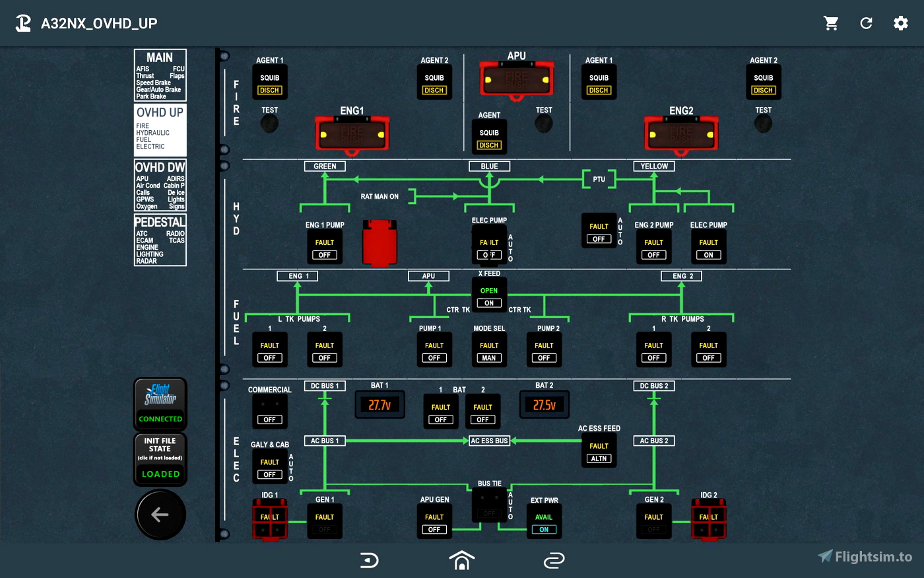
Task: Tap the home icon in bottom bar
Action: 462,560
